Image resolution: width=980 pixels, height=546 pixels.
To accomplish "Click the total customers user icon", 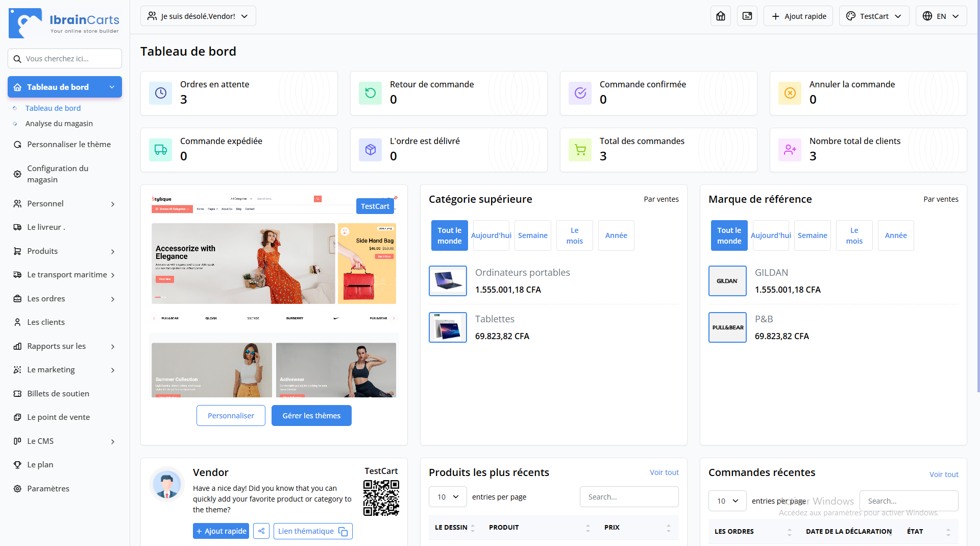I will pyautogui.click(x=790, y=150).
